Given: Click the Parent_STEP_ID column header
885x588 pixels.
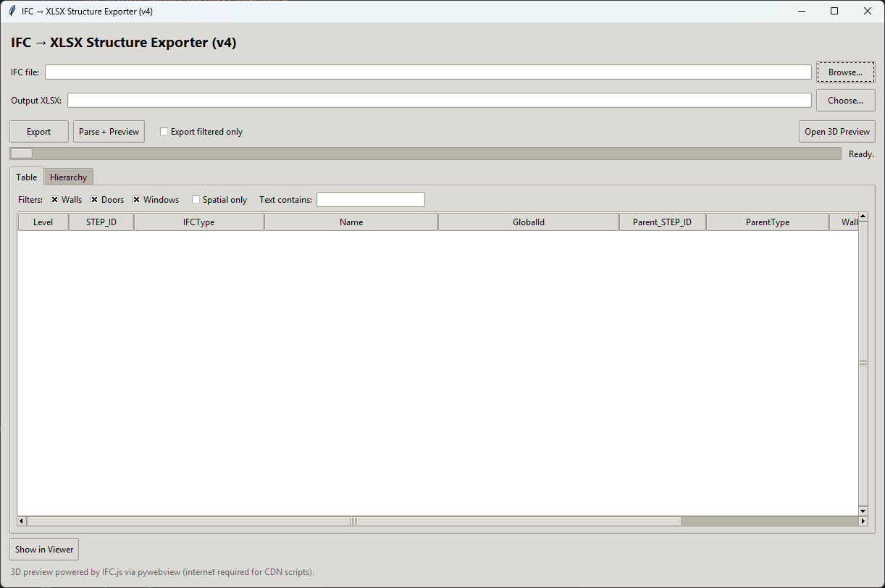Looking at the screenshot, I should point(663,222).
